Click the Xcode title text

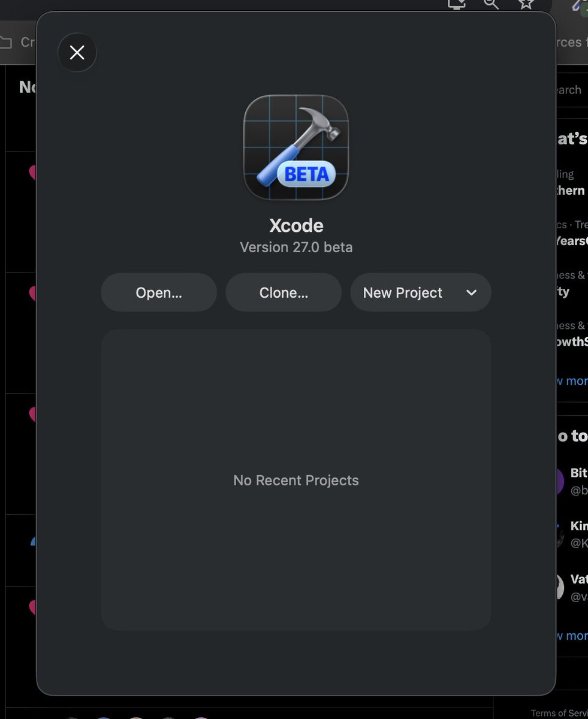[296, 225]
